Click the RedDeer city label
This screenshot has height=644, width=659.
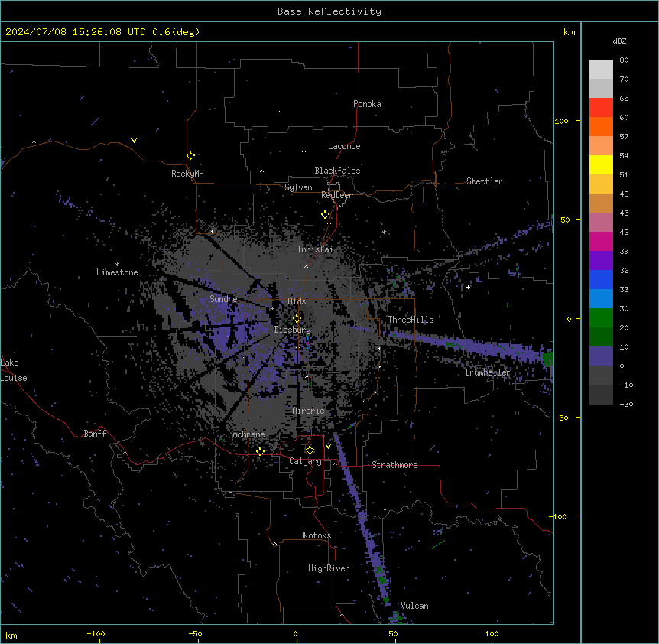coord(336,195)
